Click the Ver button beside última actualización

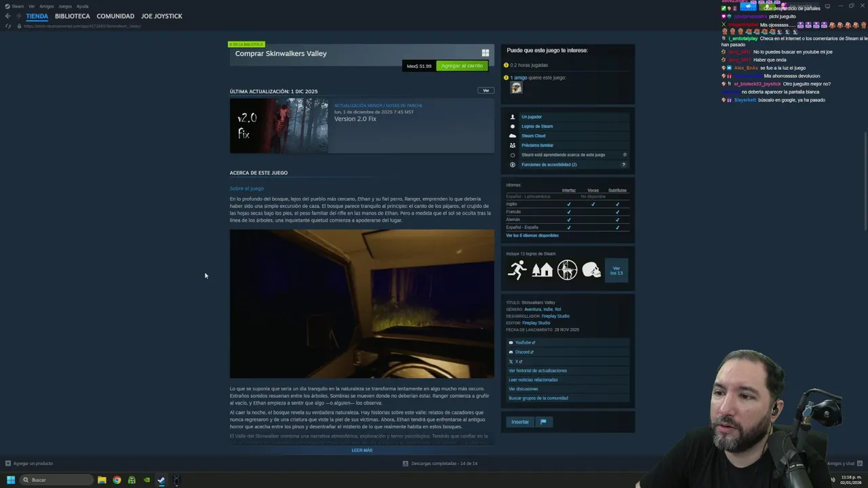point(486,90)
